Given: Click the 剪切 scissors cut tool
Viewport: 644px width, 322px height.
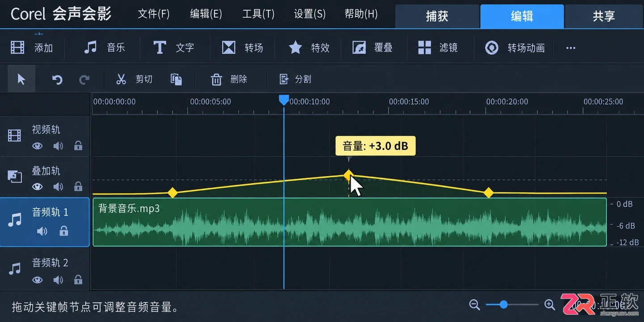Looking at the screenshot, I should pos(121,80).
